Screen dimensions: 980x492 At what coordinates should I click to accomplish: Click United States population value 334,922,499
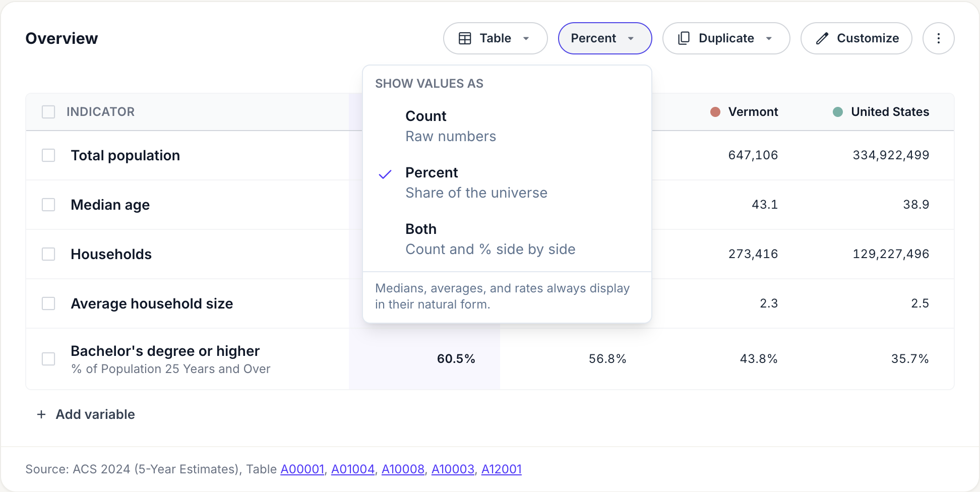pos(891,155)
